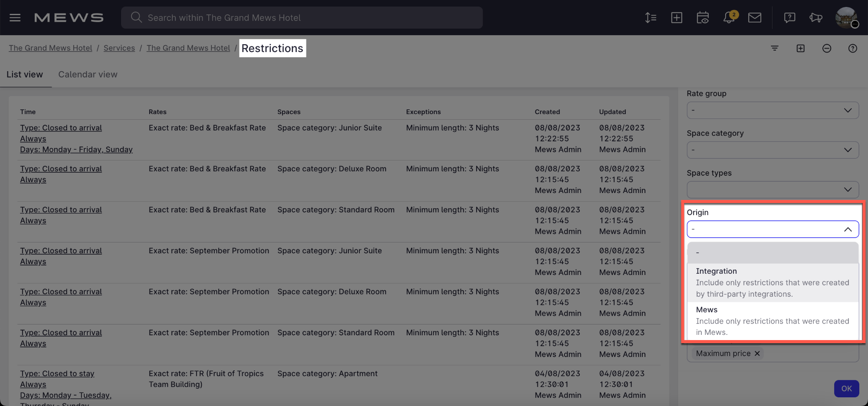Click the megaphone announcements icon

coord(815,18)
